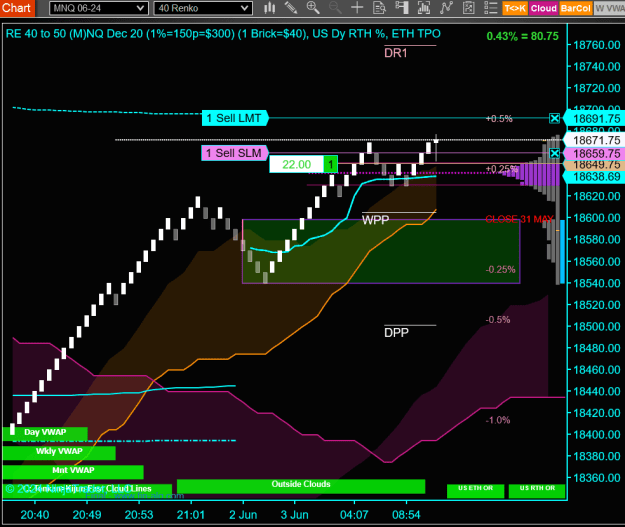Toggle the W VWA button
Viewport: 625px width, 527px height.
609,8
